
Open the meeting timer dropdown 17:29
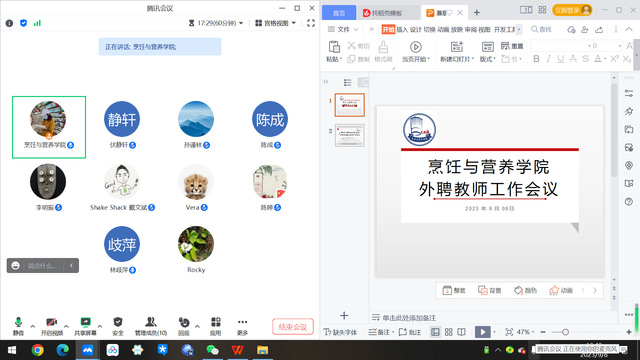click(216, 23)
